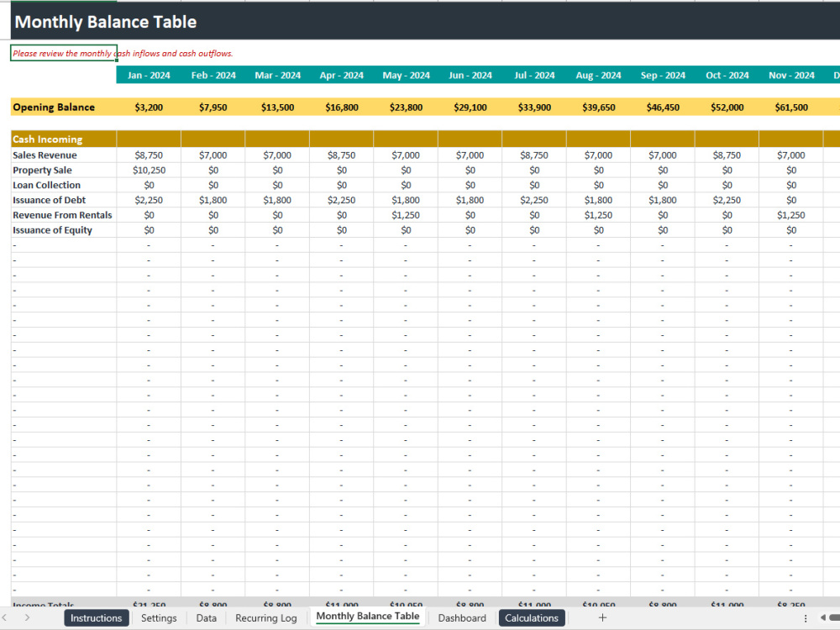Viewport: 840px width, 630px height.
Task: Click the $39,650 opening balance cell
Action: [x=598, y=108]
